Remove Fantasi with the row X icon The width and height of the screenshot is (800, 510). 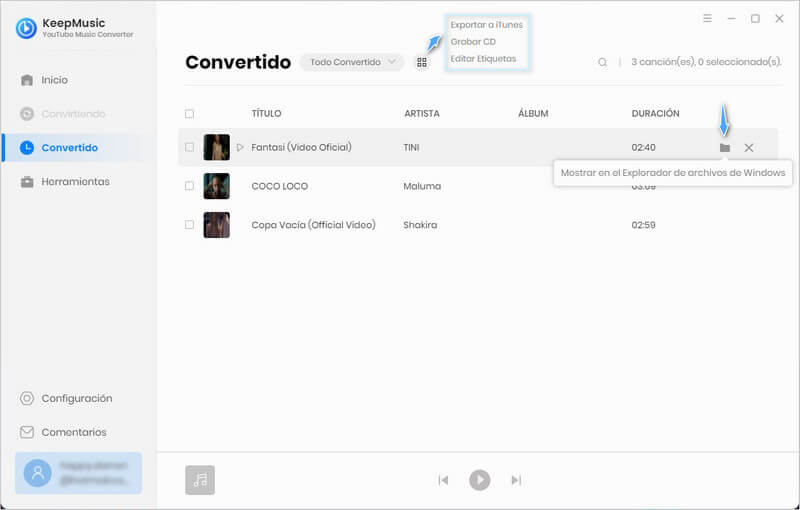point(749,148)
